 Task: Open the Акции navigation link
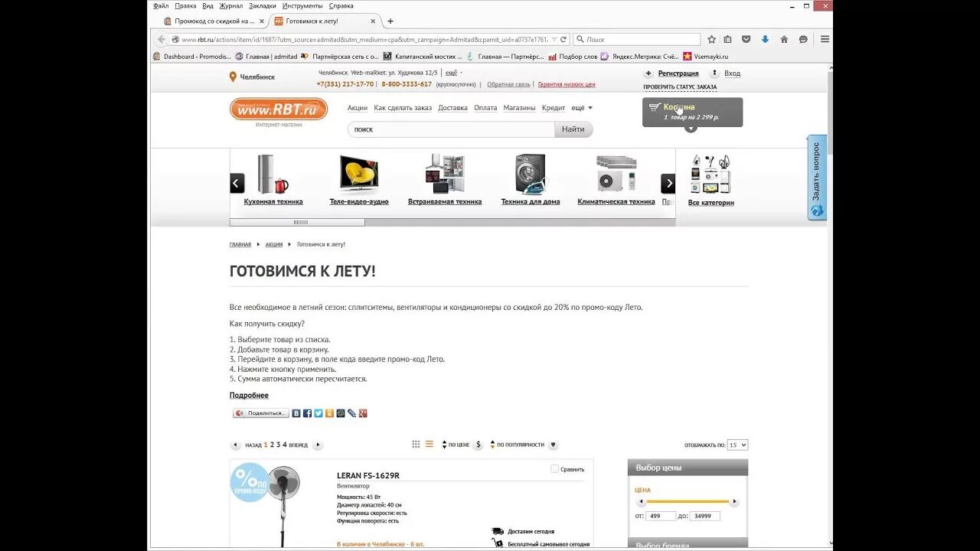click(358, 108)
